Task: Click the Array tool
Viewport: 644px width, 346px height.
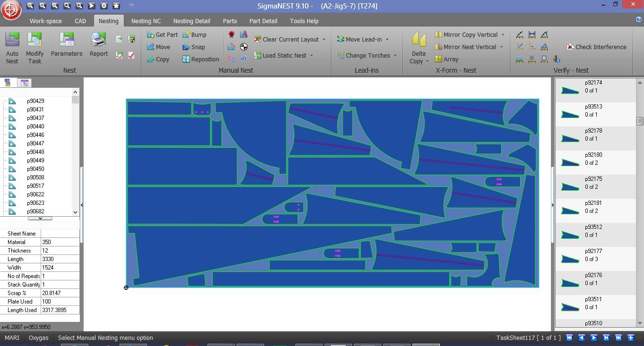Action: click(447, 59)
